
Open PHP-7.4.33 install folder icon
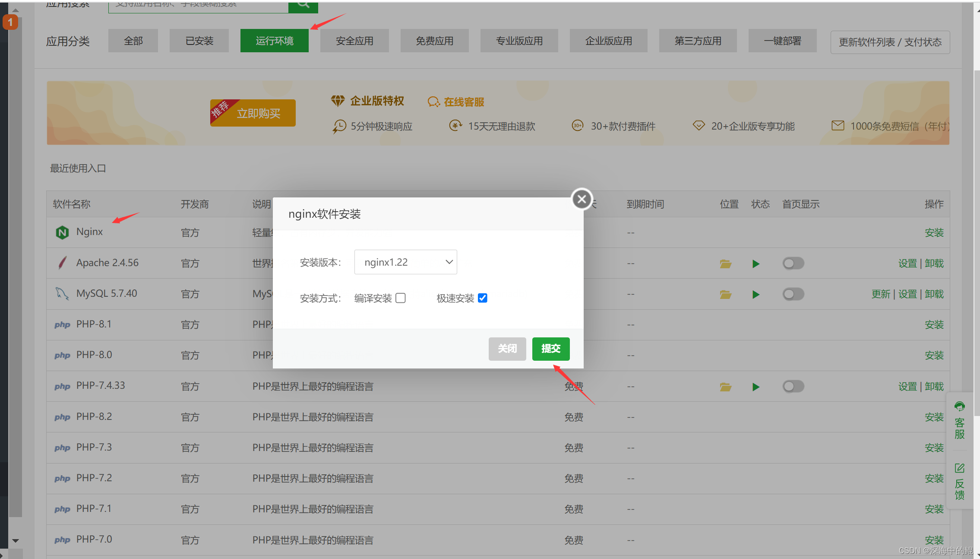click(x=725, y=387)
